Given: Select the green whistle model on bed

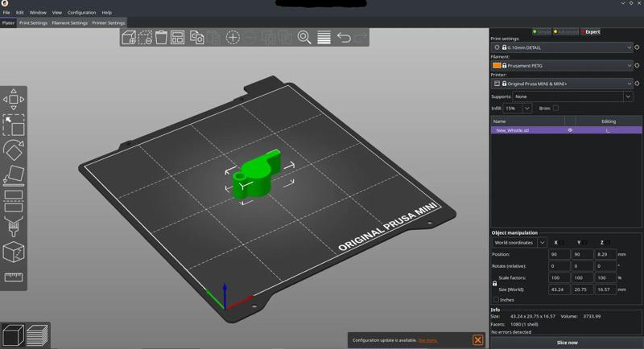Looking at the screenshot, I should pyautogui.click(x=257, y=176).
